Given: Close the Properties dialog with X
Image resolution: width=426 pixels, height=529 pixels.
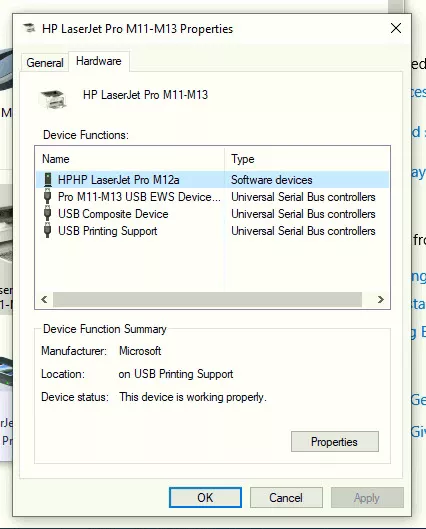Looking at the screenshot, I should point(396,28).
